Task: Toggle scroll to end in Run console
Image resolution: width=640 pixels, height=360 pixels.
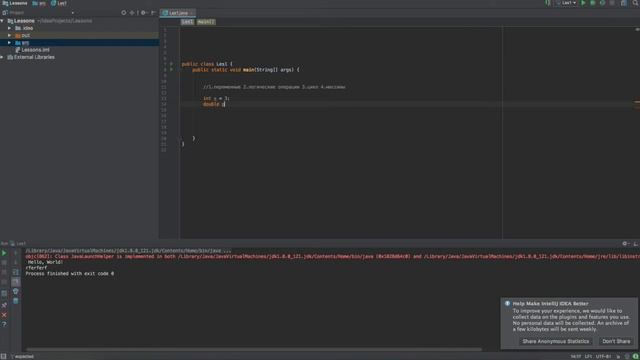Action: [16, 282]
